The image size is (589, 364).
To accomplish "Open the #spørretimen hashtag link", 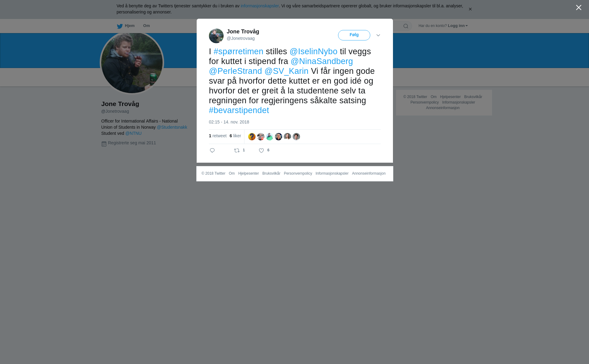I will (x=238, y=51).
